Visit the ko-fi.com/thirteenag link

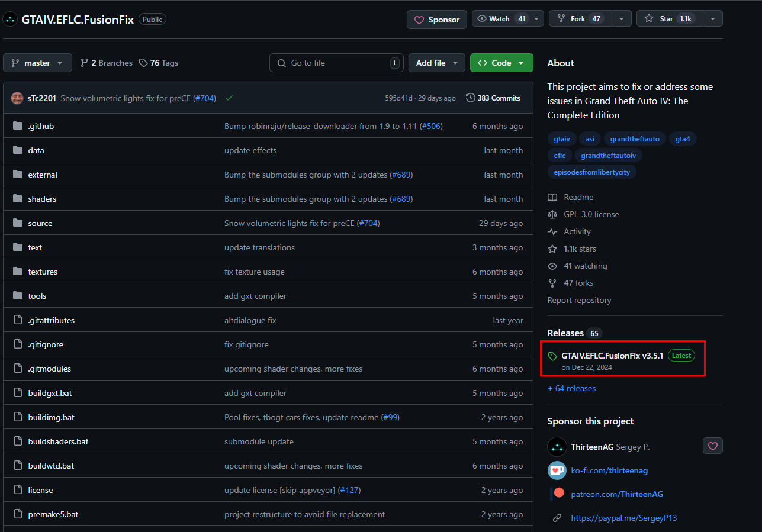pyautogui.click(x=609, y=470)
